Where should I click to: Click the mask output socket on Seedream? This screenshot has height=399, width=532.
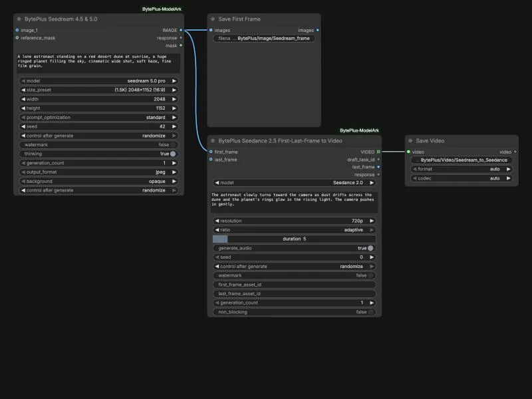click(x=181, y=45)
